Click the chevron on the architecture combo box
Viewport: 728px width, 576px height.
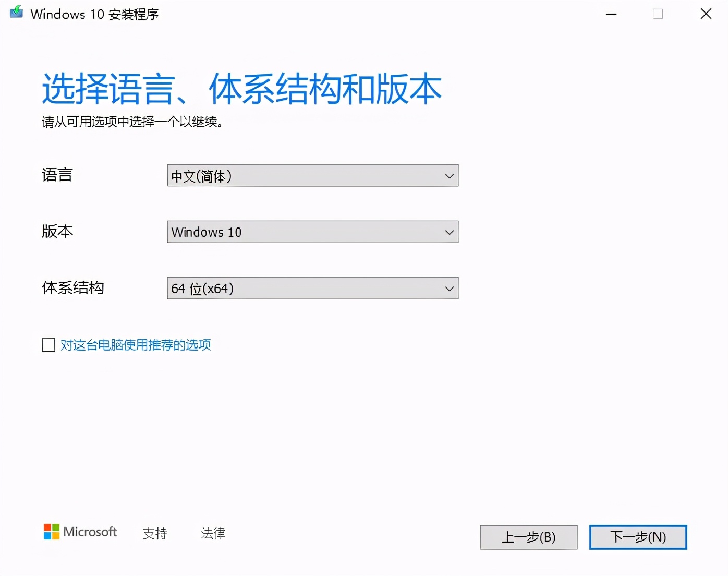449,288
